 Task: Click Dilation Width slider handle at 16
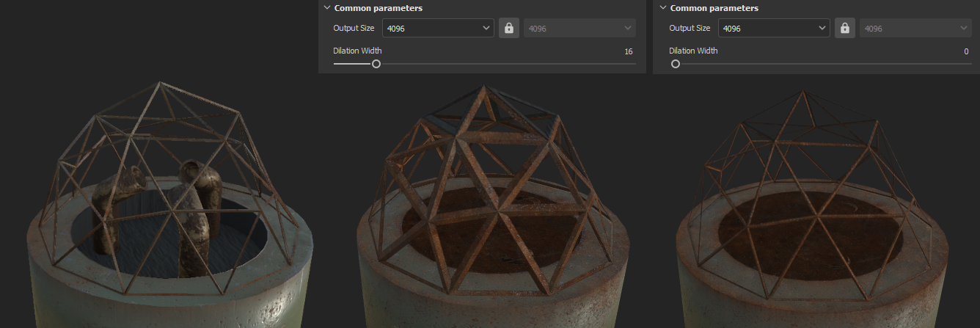coord(376,64)
